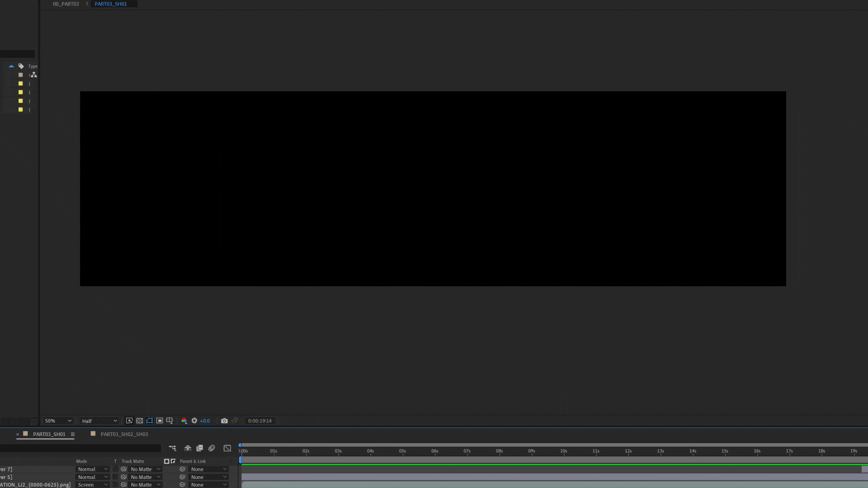Open the PART03_SH01 panel menu
The width and height of the screenshot is (868, 488).
[72, 434]
